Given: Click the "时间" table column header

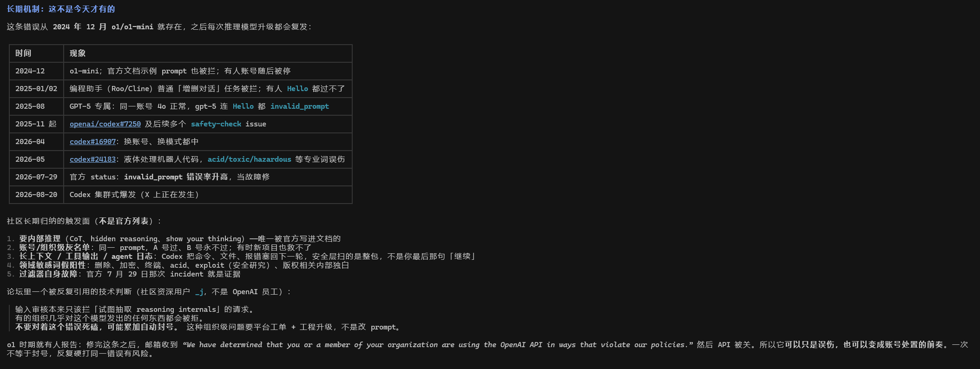Looking at the screenshot, I should 23,53.
